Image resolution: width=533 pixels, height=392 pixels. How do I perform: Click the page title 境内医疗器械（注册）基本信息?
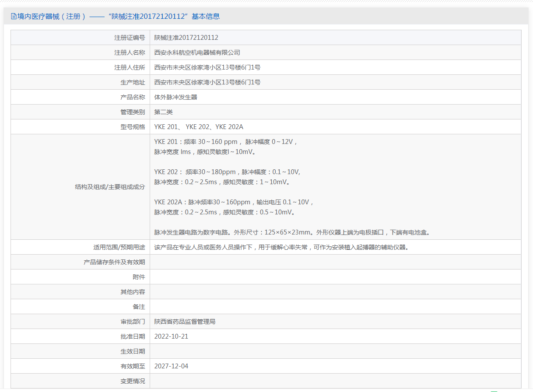tap(119, 17)
